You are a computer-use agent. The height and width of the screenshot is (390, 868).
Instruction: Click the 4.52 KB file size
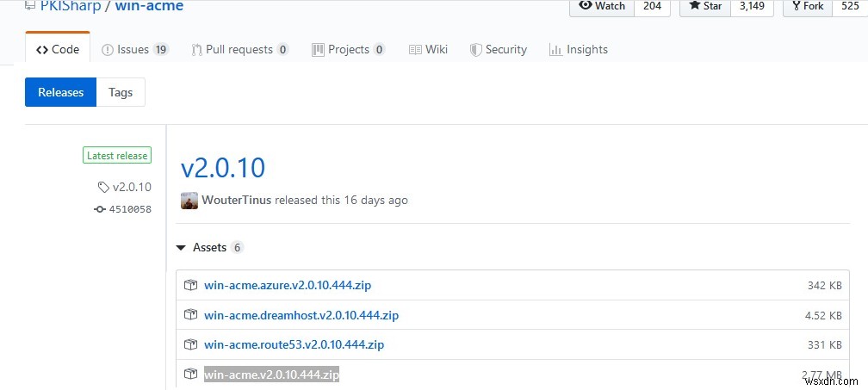click(x=823, y=315)
